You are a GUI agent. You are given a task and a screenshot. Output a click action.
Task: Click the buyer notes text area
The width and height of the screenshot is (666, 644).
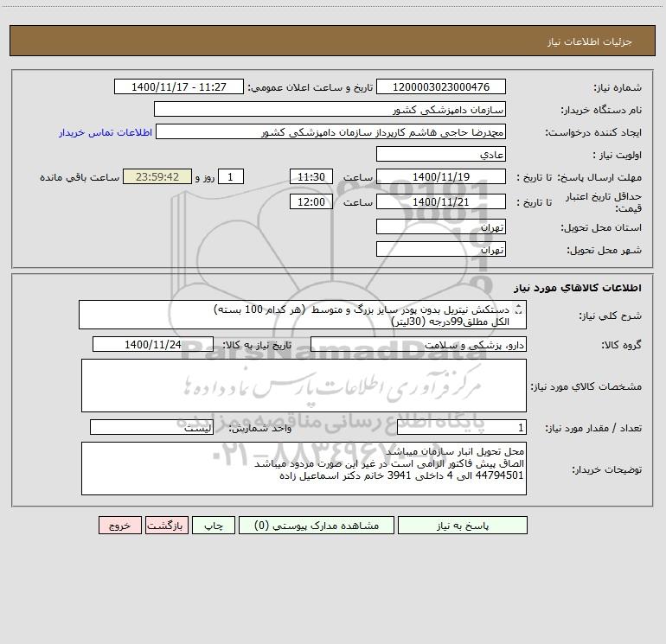point(304,469)
